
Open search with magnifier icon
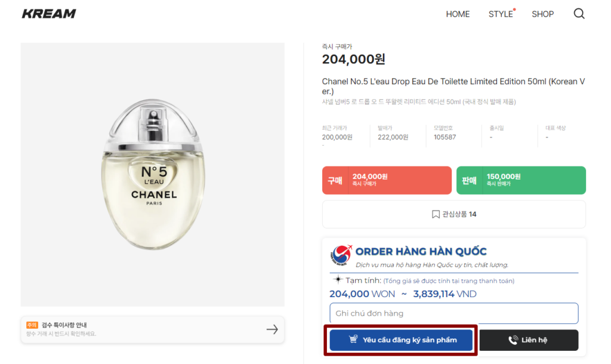tap(579, 14)
